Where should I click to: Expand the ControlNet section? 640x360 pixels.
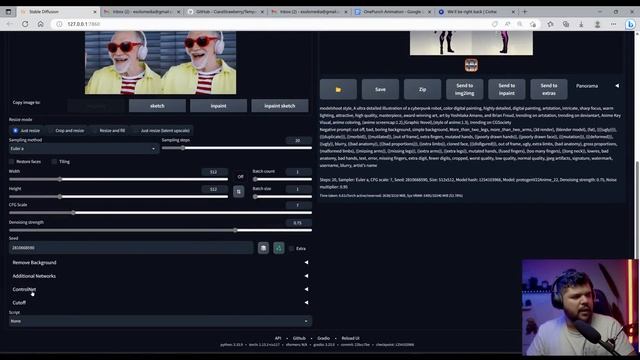160,289
